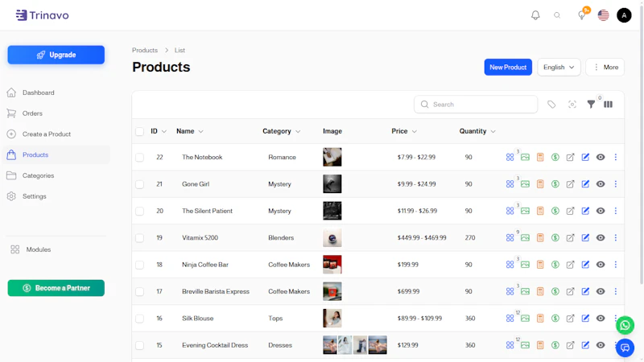The width and height of the screenshot is (644, 362).
Task: Check the row for The Notebook
Action: (x=139, y=157)
